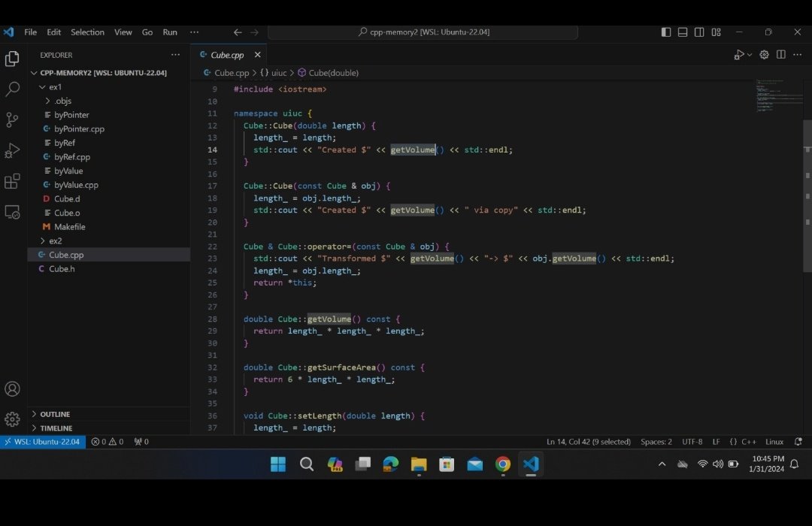812x526 pixels.
Task: Change Spaces: 2 indentation setting
Action: coord(656,442)
